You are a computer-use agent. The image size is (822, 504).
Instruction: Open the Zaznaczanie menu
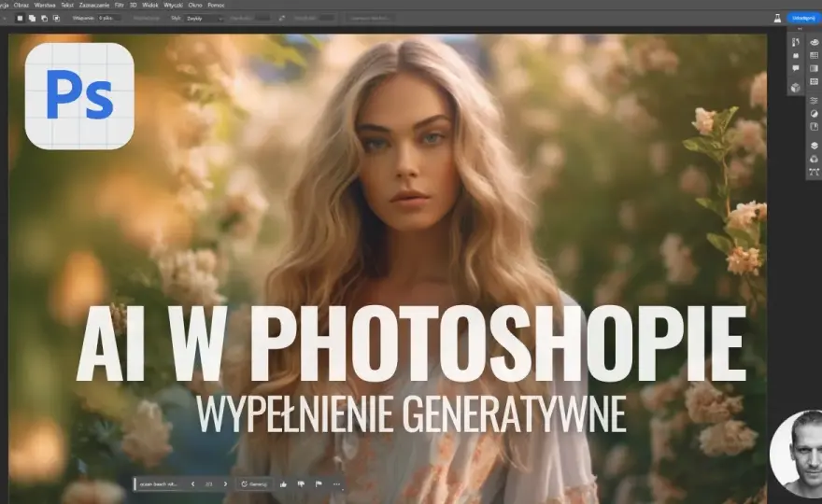tap(93, 6)
